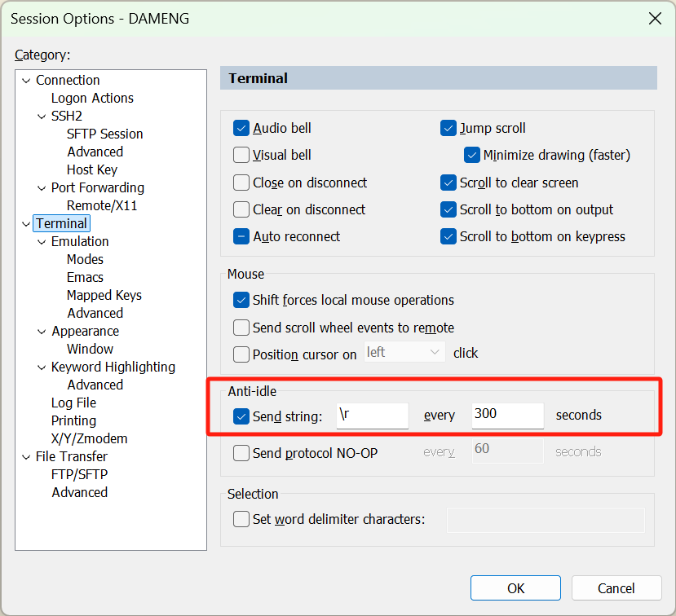Image resolution: width=676 pixels, height=616 pixels.
Task: Close the Session Options window
Action: (653, 18)
